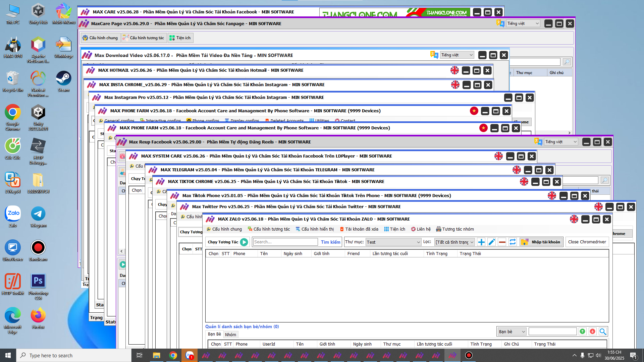The height and width of the screenshot is (362, 644).
Task: Open Bandicam desktop icon
Action: click(38, 250)
